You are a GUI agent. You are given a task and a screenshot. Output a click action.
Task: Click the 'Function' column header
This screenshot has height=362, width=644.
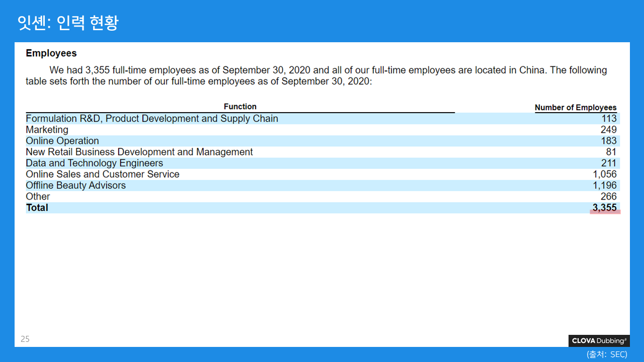pos(240,107)
